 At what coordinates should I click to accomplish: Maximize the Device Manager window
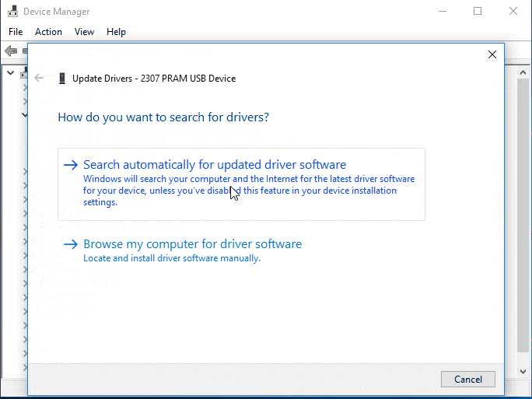[x=478, y=12]
